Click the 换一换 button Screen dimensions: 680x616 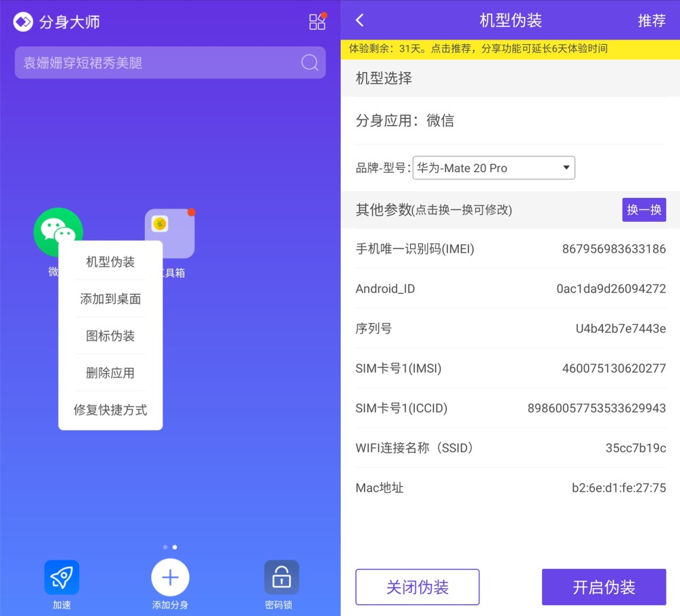(644, 210)
